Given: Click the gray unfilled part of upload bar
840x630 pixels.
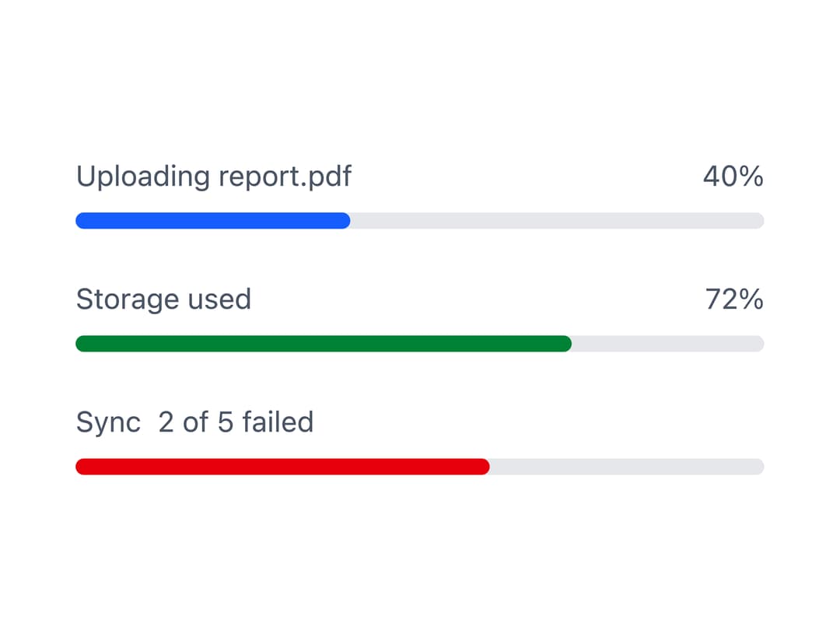Looking at the screenshot, I should point(557,221).
